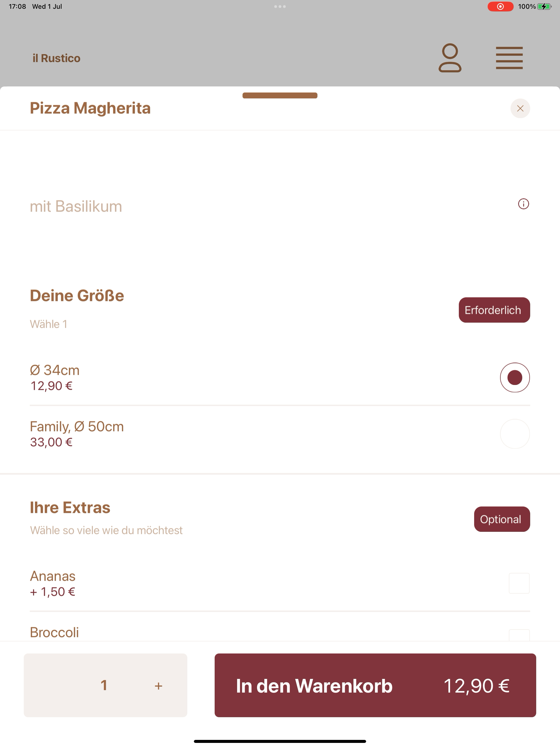560x747 pixels.
Task: Tap the quantity number 1
Action: point(104,685)
